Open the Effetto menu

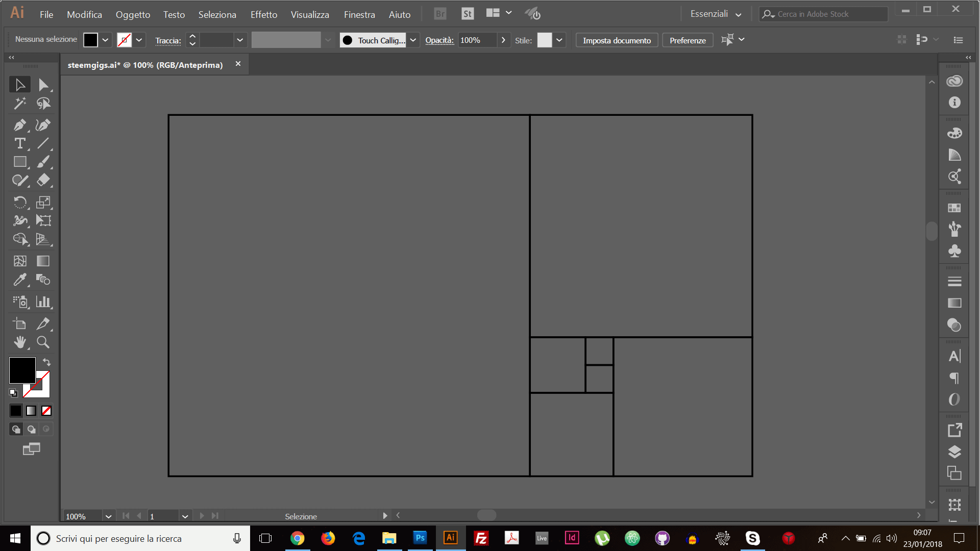point(262,13)
